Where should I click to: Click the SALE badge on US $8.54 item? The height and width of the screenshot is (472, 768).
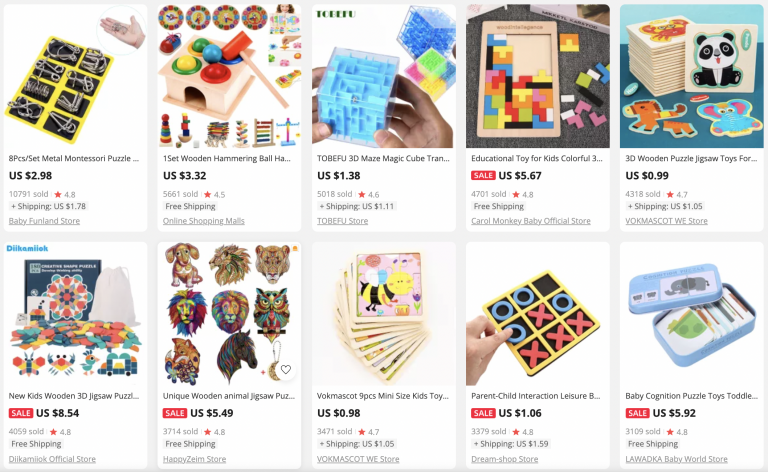coord(21,413)
